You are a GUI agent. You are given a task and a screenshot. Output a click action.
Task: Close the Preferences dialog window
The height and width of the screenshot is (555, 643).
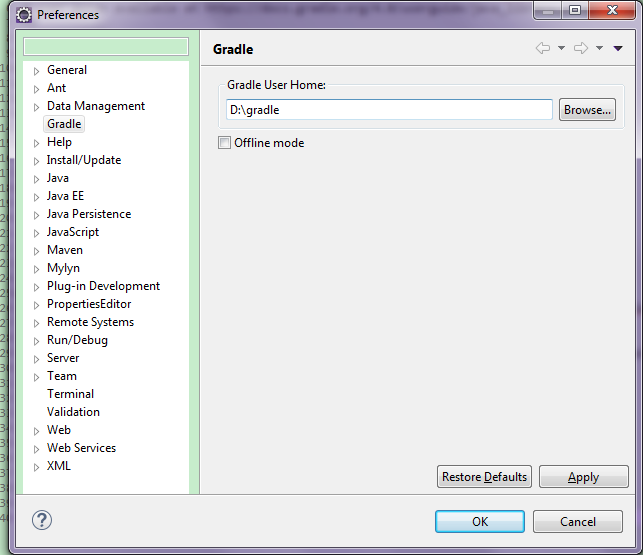612,10
